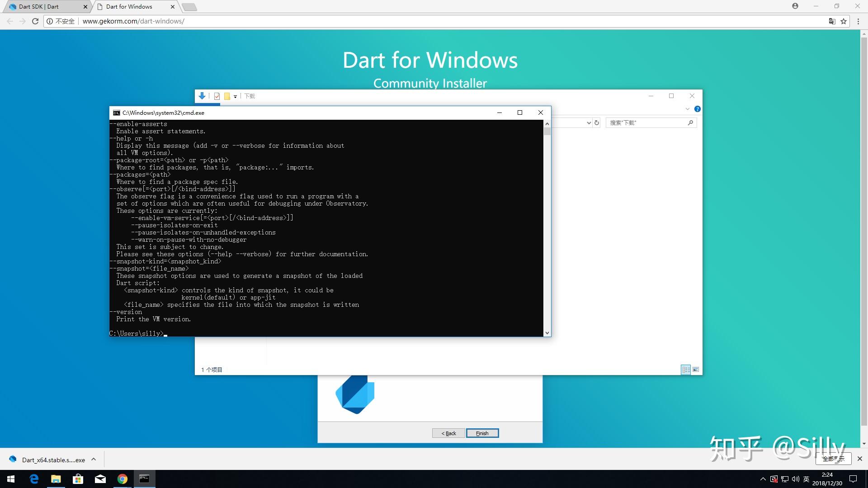The image size is (868, 488).
Task: Open Chrome's three-dot menu
Action: [858, 21]
